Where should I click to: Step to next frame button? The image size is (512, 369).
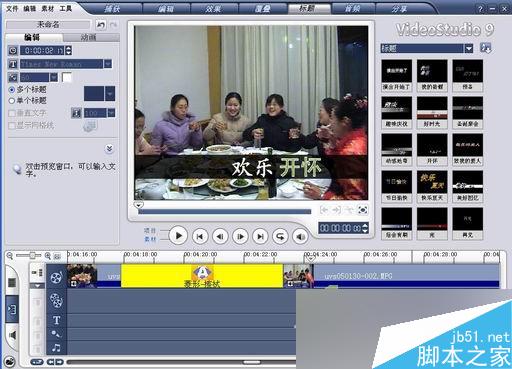240,236
